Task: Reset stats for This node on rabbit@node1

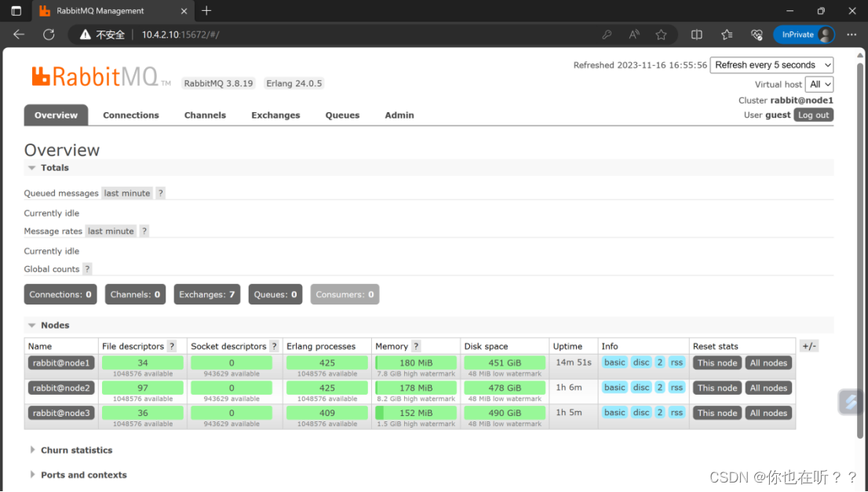Action: 717,363
